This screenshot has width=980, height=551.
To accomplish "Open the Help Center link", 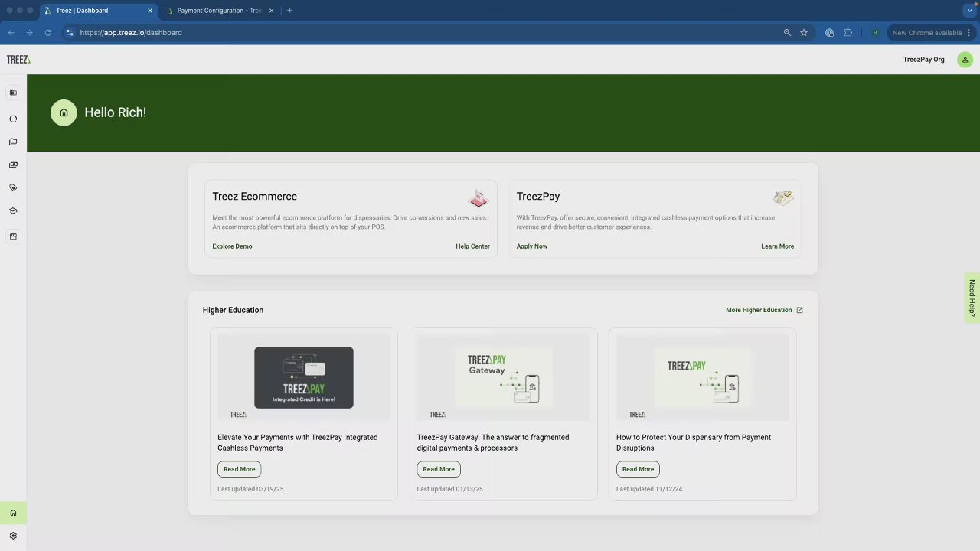I will [472, 246].
